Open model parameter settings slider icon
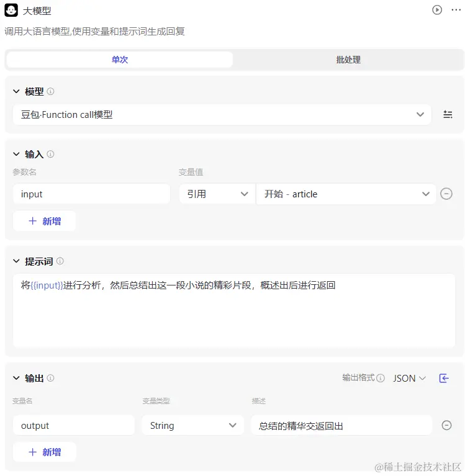The width and height of the screenshot is (465, 476). coord(448,114)
